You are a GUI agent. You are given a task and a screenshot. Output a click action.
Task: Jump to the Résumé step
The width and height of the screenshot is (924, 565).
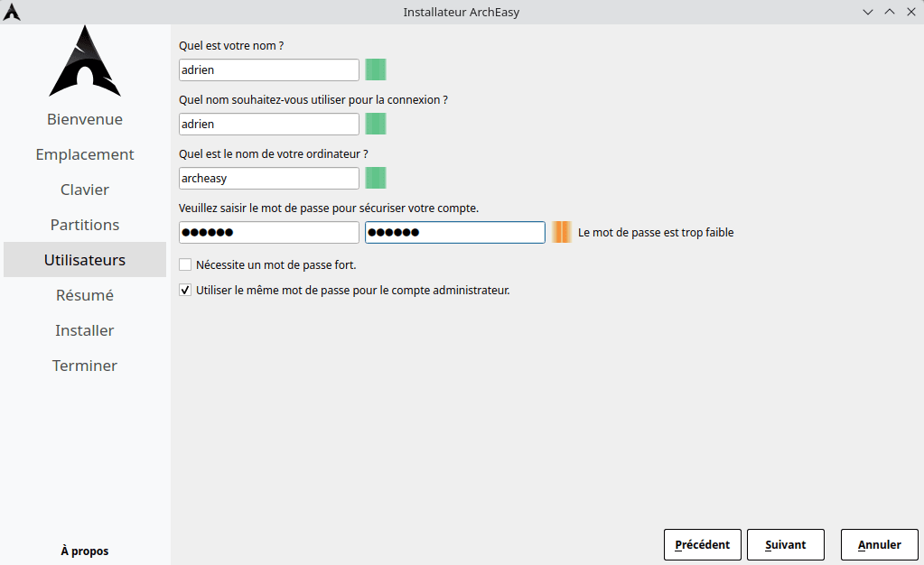coord(85,295)
